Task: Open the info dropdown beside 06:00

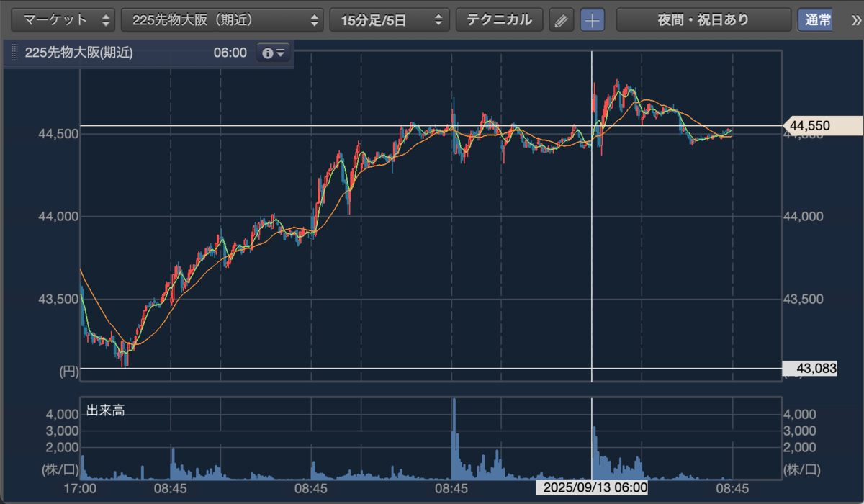Action: click(274, 53)
